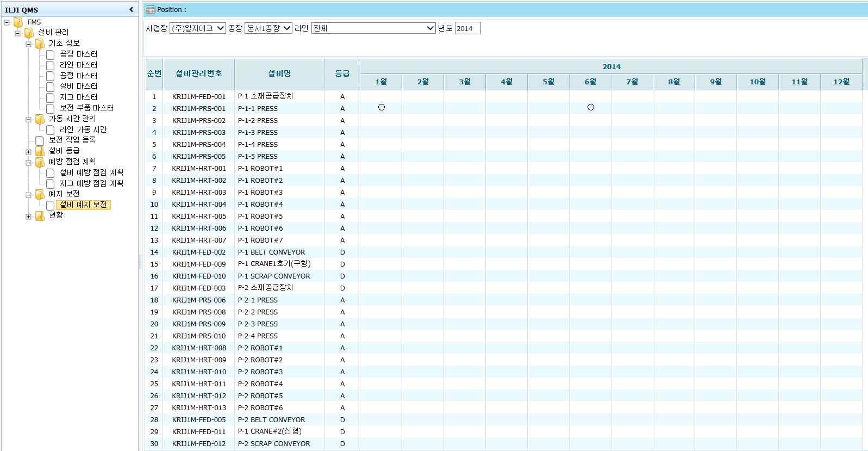The height and width of the screenshot is (451, 868).
Task: Collapse the 가동 시간 관리 tree node
Action: 28,119
